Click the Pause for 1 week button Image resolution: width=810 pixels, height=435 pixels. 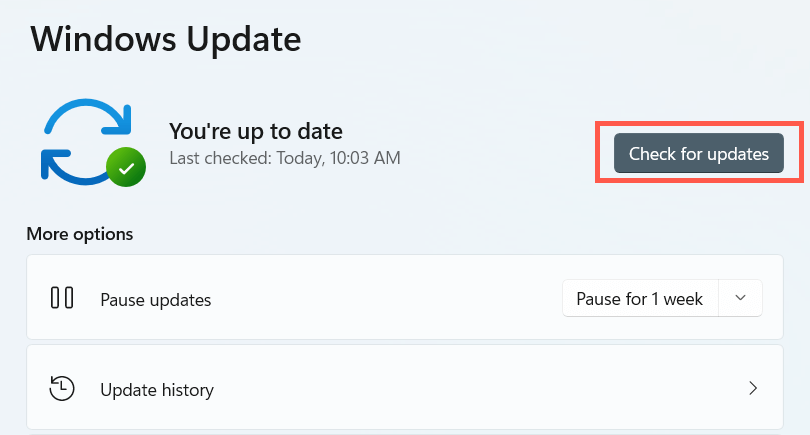tap(640, 298)
